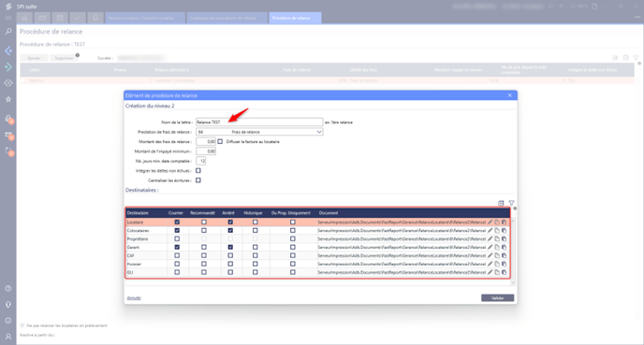644x345 pixels.
Task: Open the user profile icon at sidebar bottom
Action: (x=8, y=337)
